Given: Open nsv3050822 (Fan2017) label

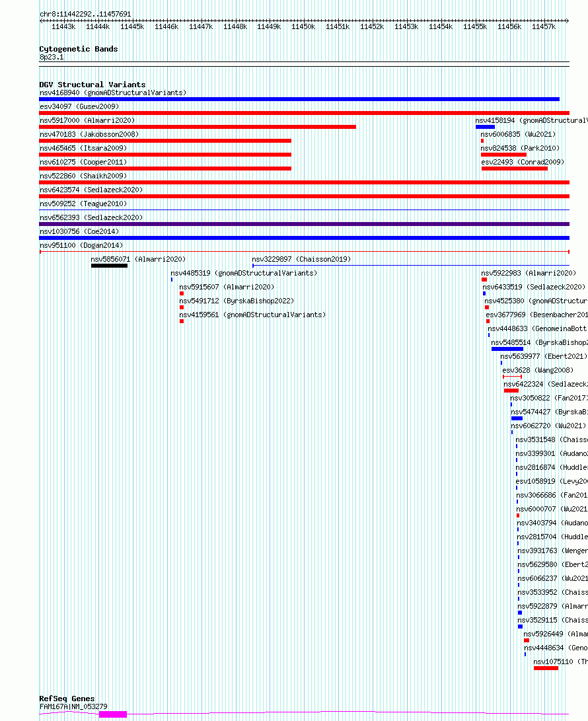Looking at the screenshot, I should [549, 398].
